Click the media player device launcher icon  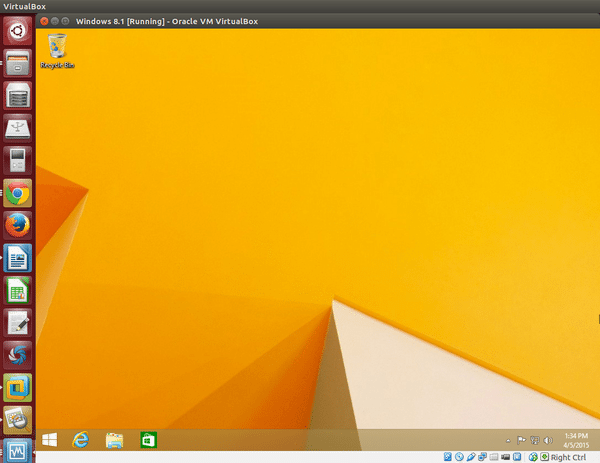coord(17,161)
